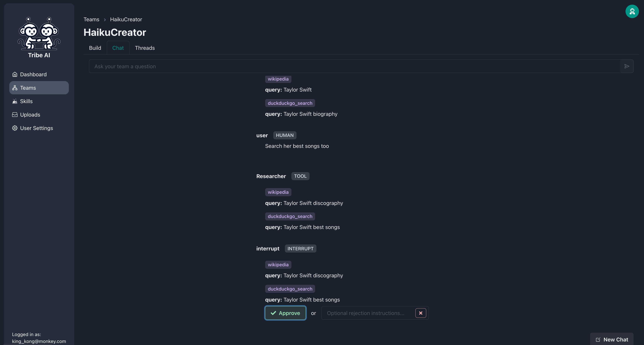Viewport: 644px width, 345px height.
Task: Click the Teams breadcrumb link
Action: coord(91,20)
